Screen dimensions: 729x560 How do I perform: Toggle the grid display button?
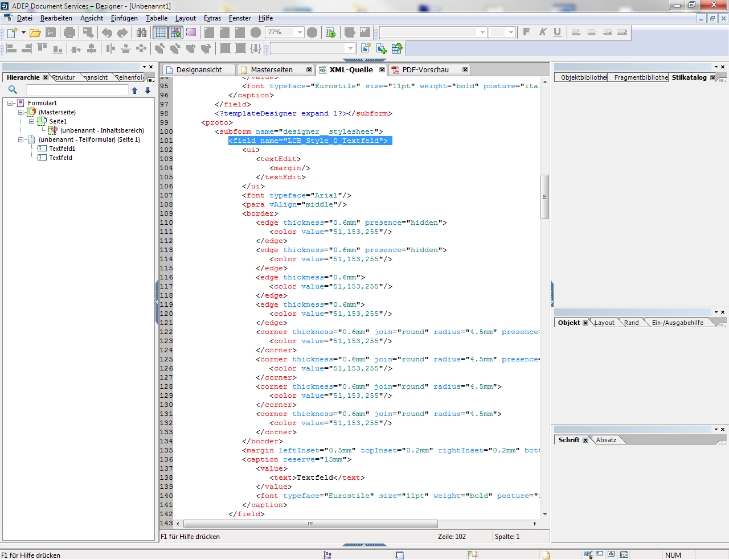[x=161, y=32]
